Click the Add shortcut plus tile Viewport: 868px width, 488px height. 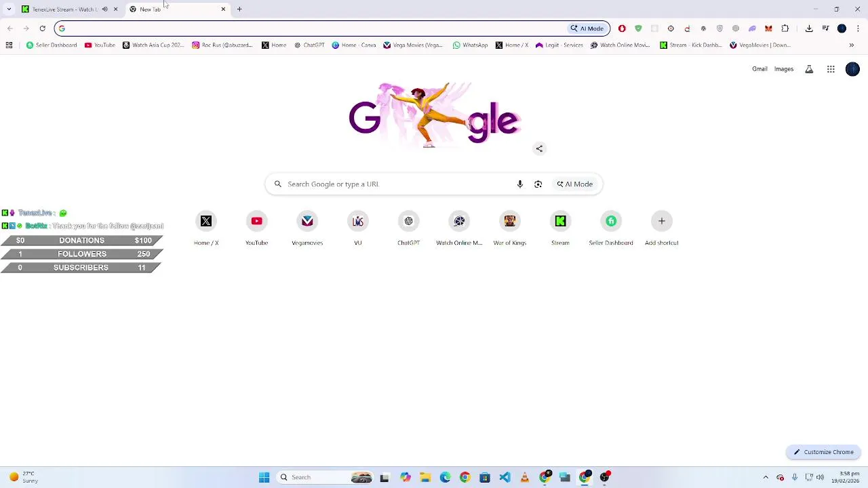point(662,228)
